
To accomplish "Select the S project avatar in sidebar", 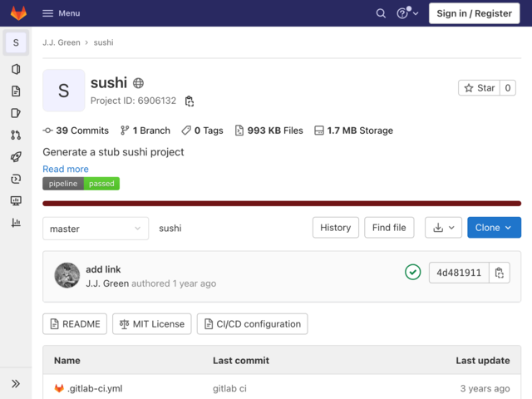I will (x=16, y=42).
